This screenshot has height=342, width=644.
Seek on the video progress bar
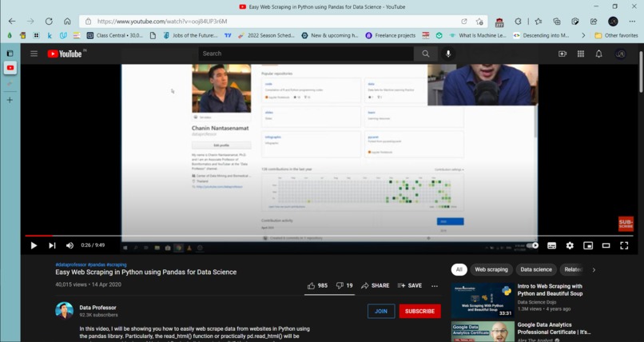(x=329, y=236)
